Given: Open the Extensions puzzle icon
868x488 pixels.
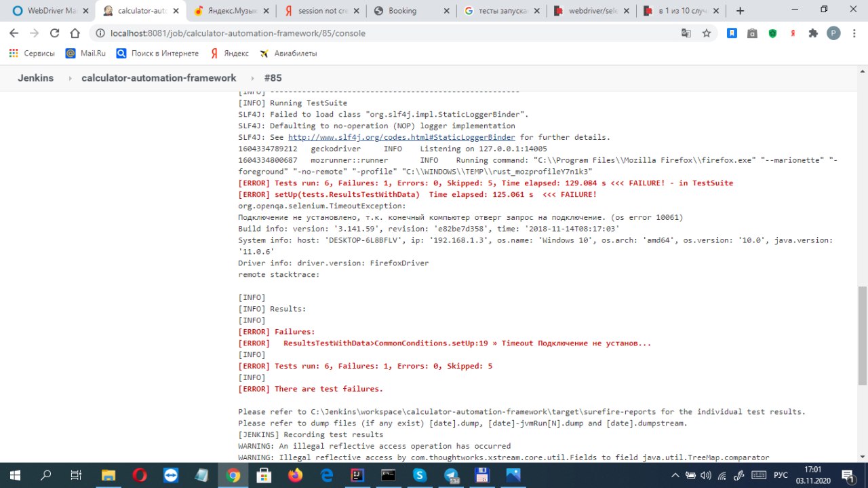Looking at the screenshot, I should pos(813,33).
